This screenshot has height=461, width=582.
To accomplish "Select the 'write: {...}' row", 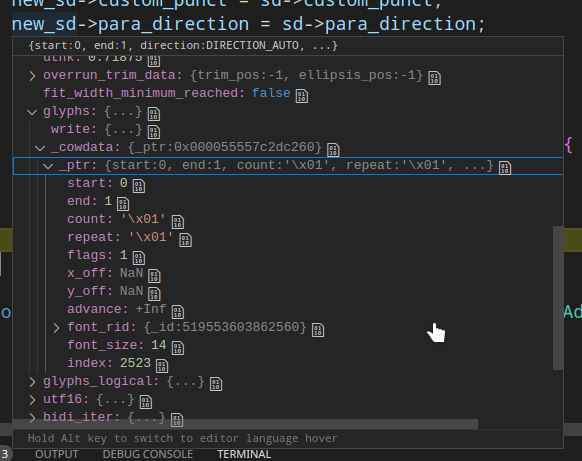I will 288,130.
